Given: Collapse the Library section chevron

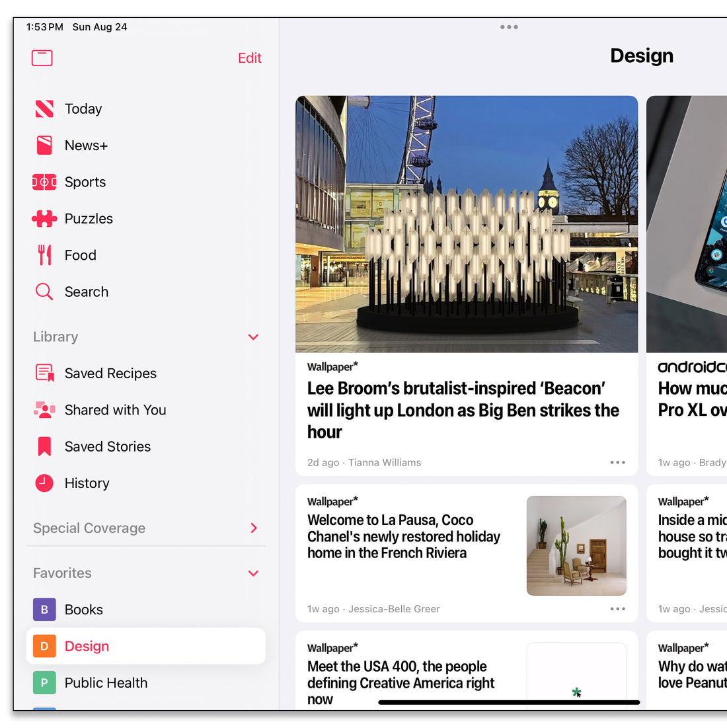Looking at the screenshot, I should [253, 337].
